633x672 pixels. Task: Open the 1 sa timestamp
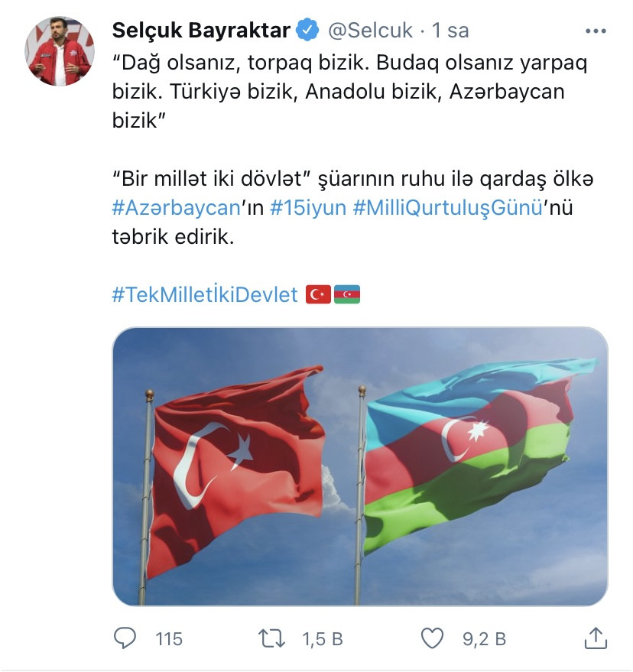pyautogui.click(x=450, y=31)
